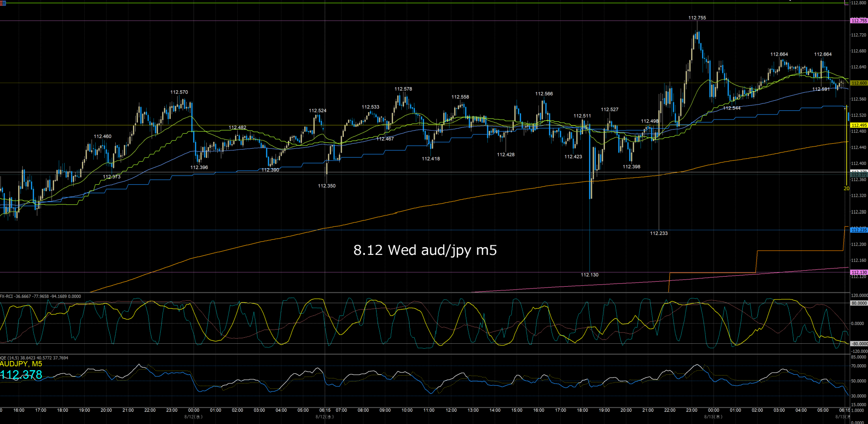
Task: Open the one-click trading panel icon
Action: (x=3, y=3)
